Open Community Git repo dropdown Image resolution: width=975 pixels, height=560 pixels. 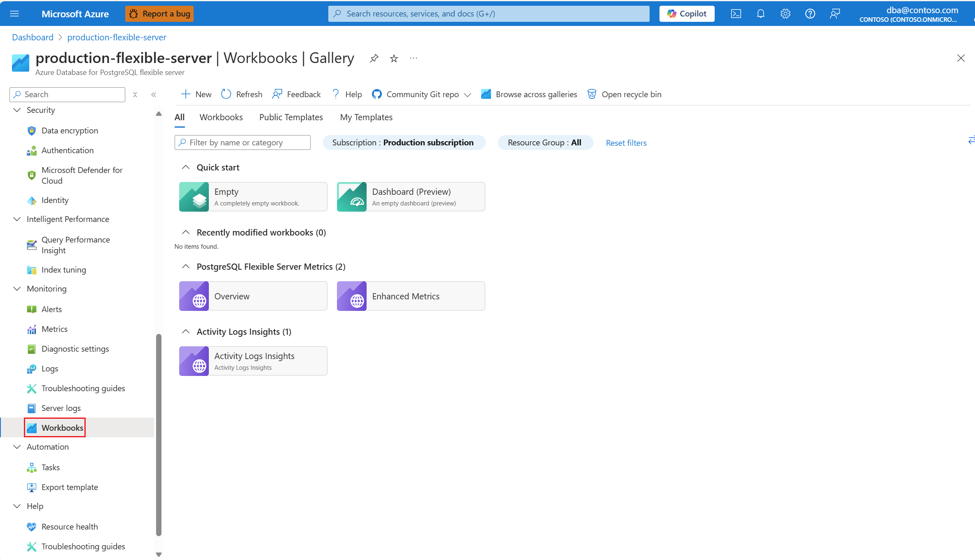point(421,94)
